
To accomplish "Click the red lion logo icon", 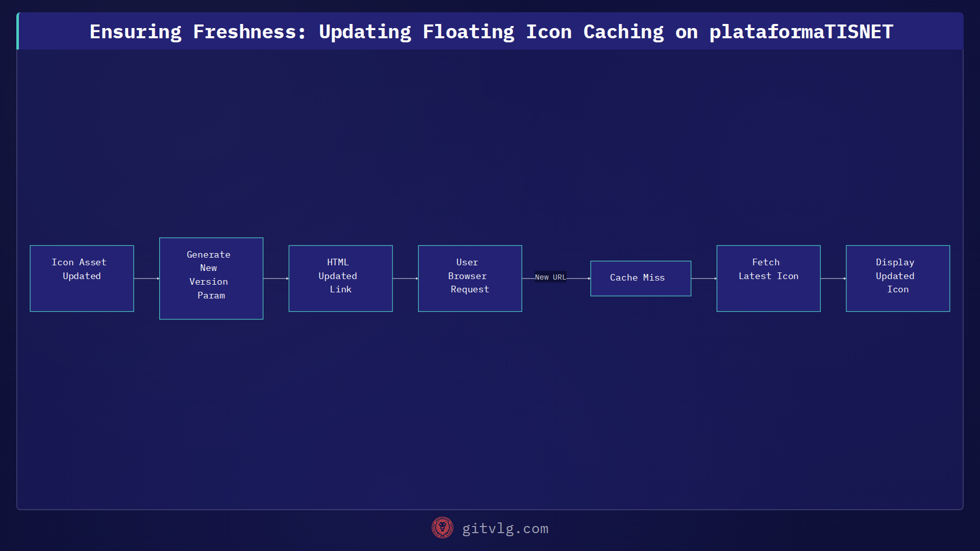I will tap(443, 528).
